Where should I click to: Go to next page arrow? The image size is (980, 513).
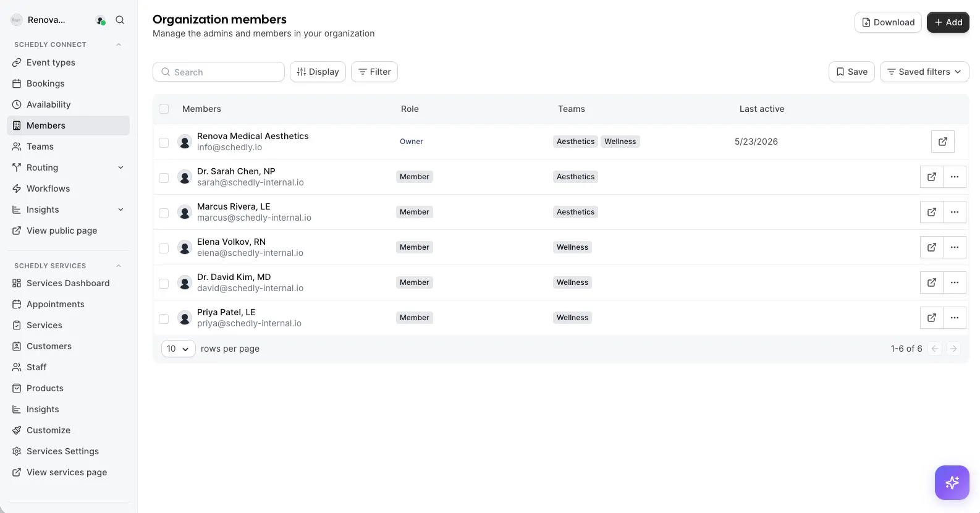click(x=953, y=349)
